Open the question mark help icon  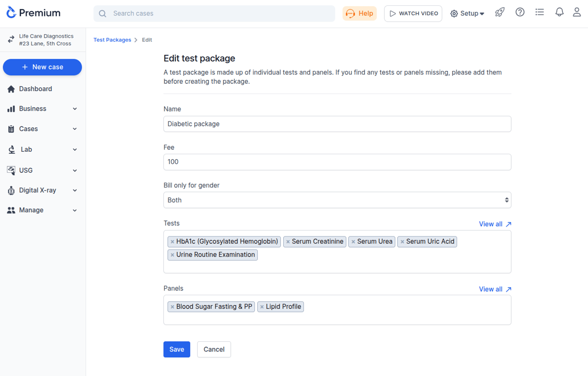click(x=520, y=13)
